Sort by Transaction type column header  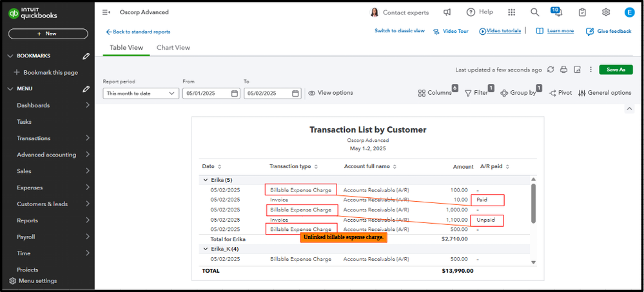click(293, 167)
